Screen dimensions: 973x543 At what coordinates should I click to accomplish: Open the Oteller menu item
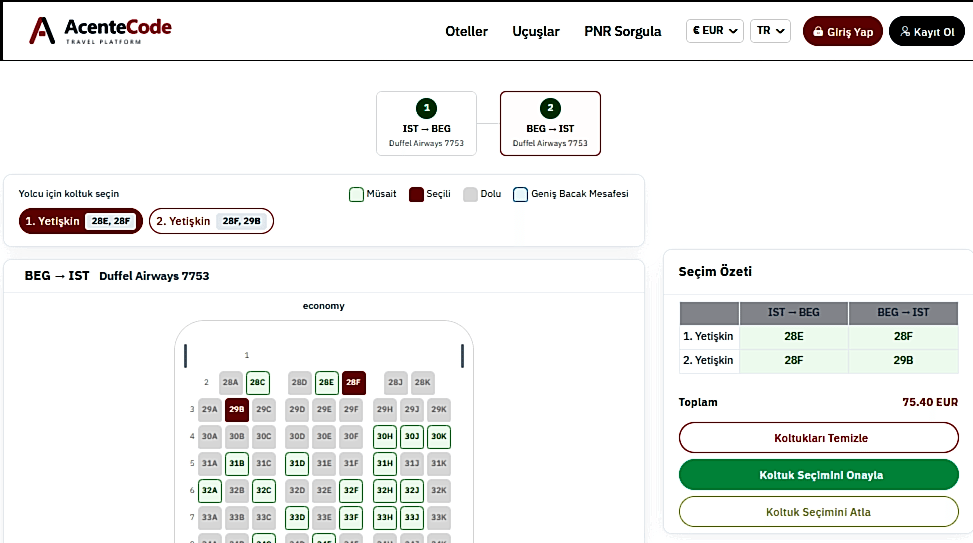tap(466, 31)
